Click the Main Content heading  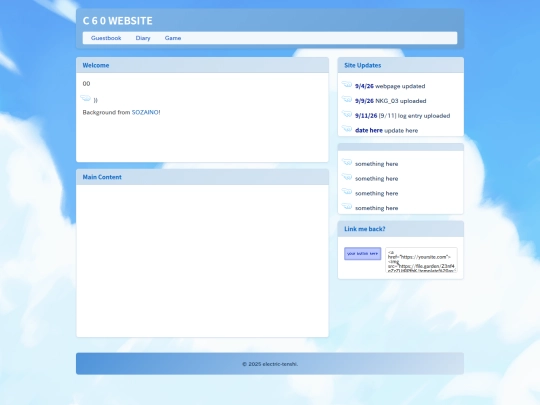pyautogui.click(x=102, y=177)
